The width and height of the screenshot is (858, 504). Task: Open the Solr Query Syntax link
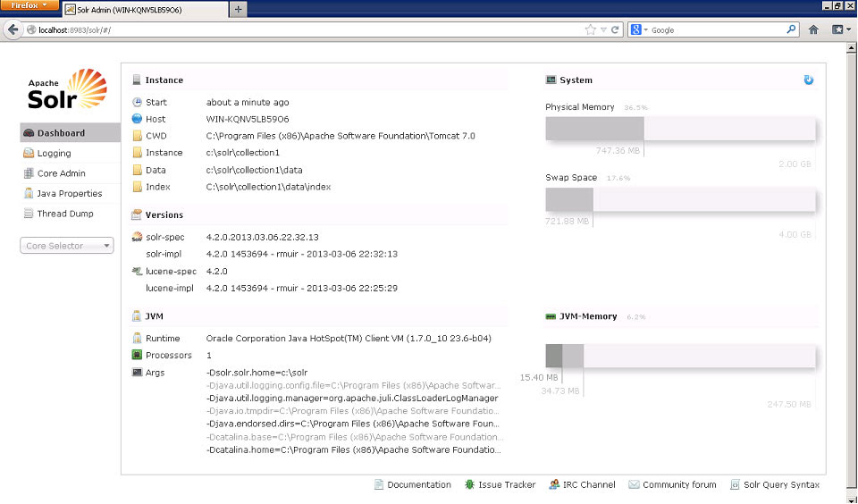coord(775,485)
